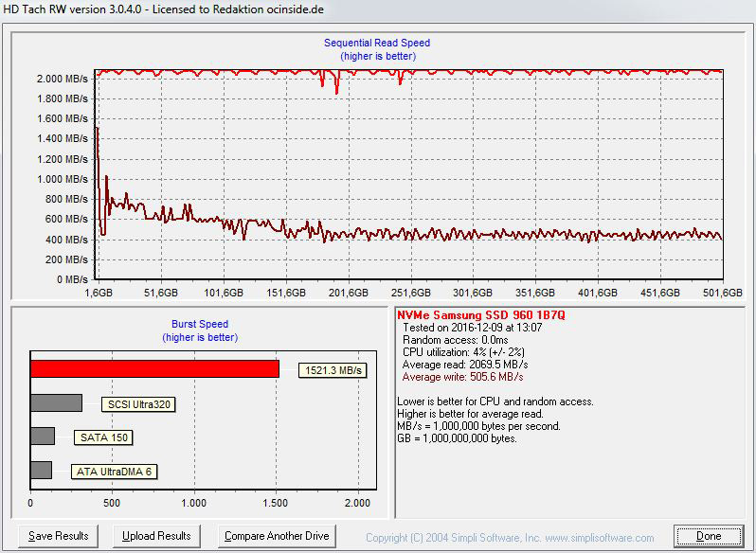Click the 101,6GB x-axis label
The height and width of the screenshot is (553, 756).
224,293
